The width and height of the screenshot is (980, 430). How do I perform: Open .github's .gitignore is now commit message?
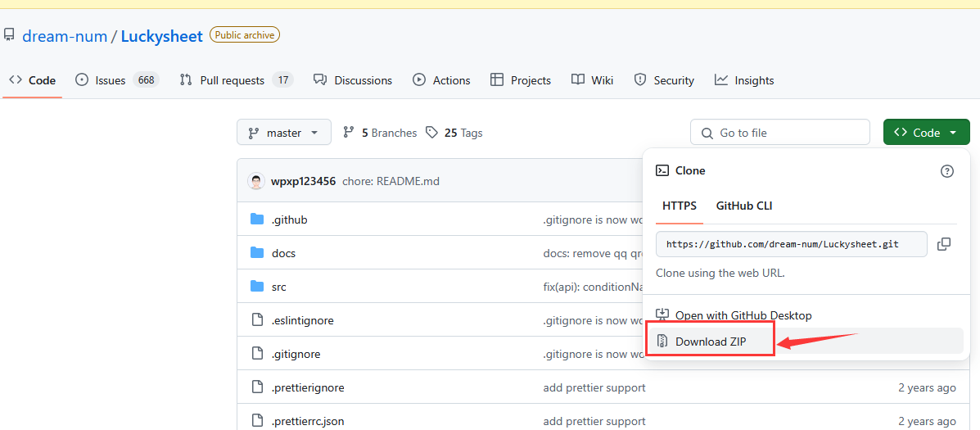click(593, 220)
